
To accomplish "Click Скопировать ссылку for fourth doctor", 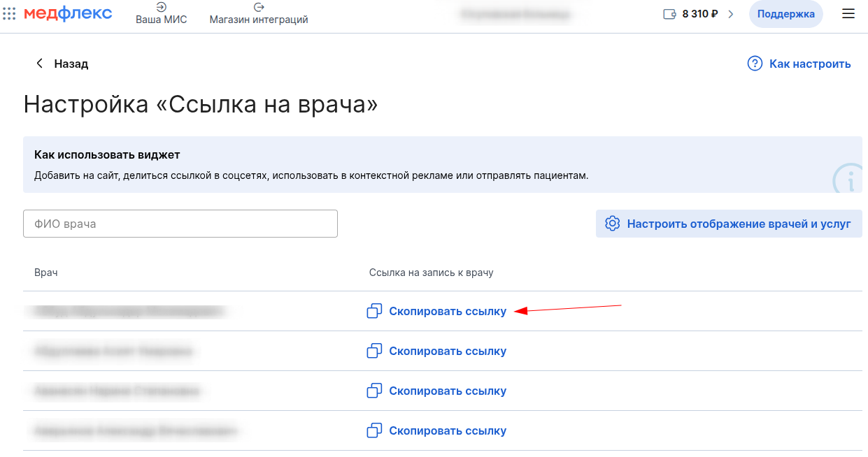I will coord(447,430).
